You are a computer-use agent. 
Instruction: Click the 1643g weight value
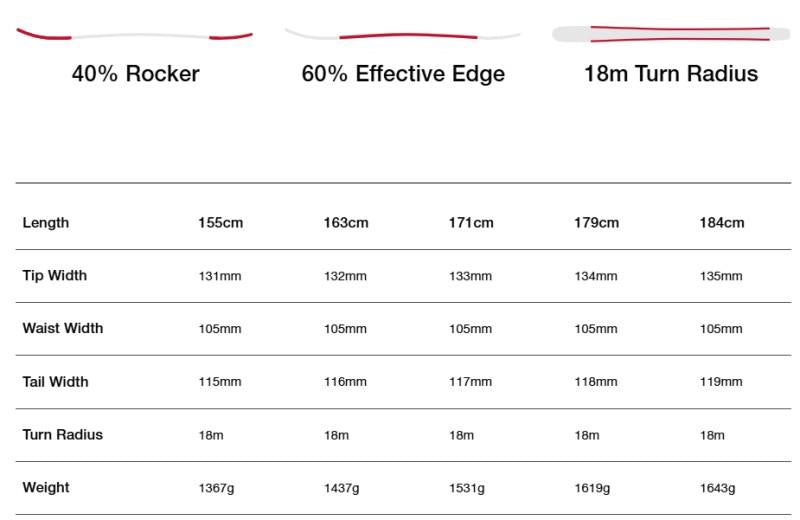(x=717, y=488)
